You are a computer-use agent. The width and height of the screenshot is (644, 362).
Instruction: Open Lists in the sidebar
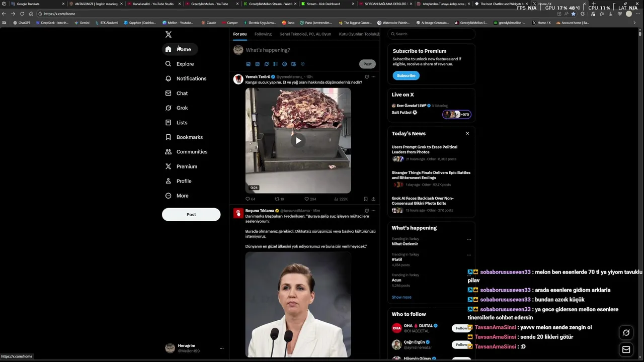pos(176,122)
